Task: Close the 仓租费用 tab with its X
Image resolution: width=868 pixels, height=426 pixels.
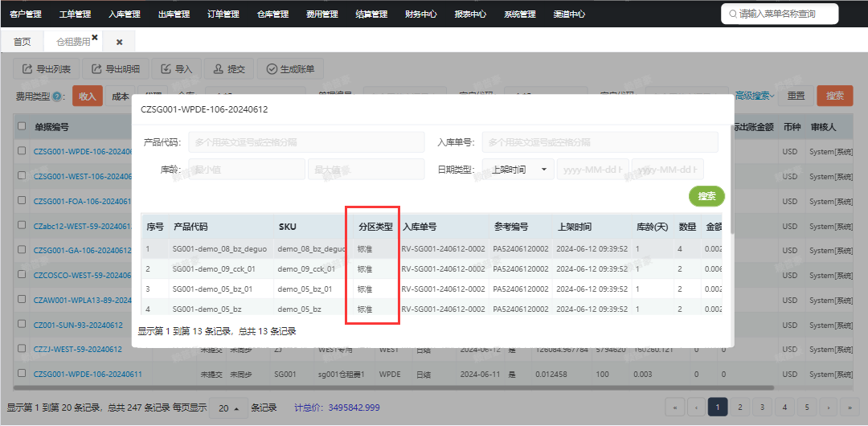Action: tap(95, 38)
